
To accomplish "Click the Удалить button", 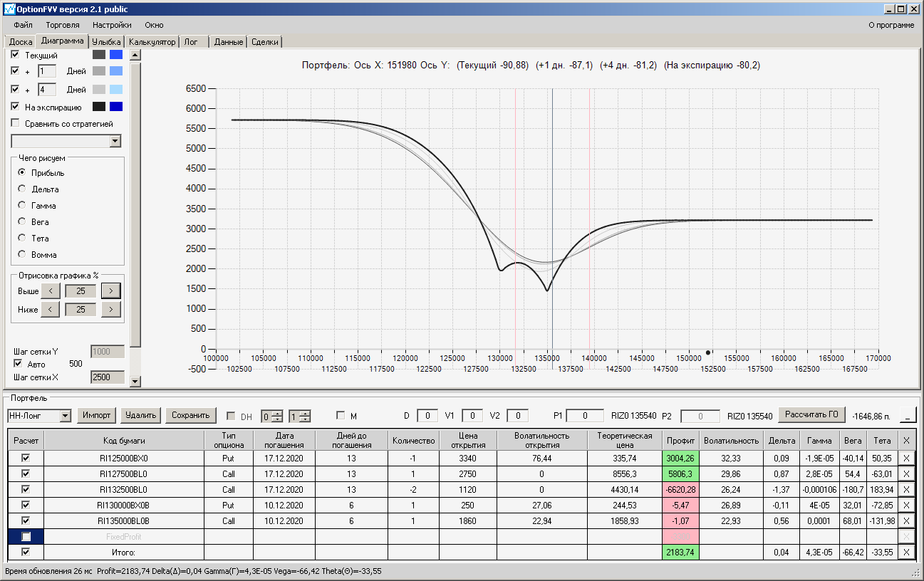I will (140, 415).
